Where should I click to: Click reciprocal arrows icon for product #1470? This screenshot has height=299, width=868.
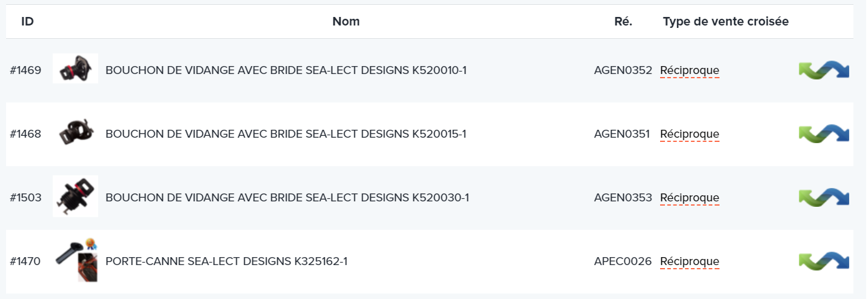click(x=824, y=261)
